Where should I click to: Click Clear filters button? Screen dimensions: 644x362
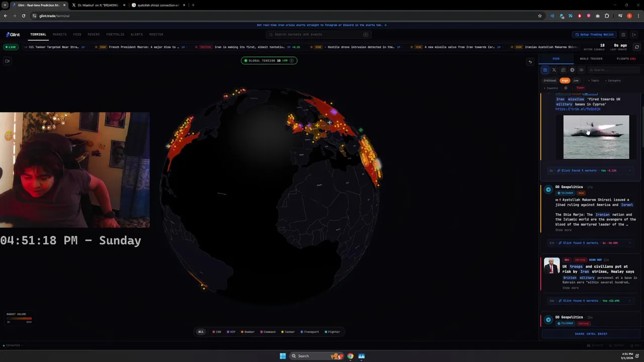580,88
